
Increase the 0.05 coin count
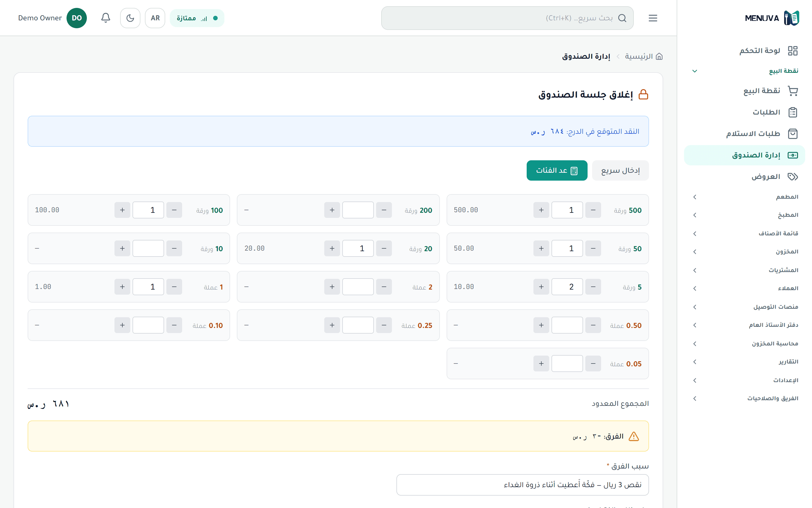(x=541, y=363)
